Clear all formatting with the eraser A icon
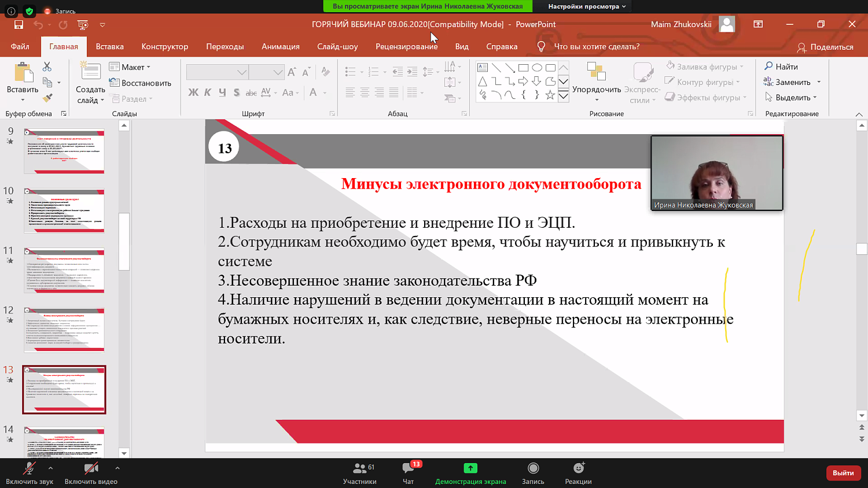 [x=326, y=72]
